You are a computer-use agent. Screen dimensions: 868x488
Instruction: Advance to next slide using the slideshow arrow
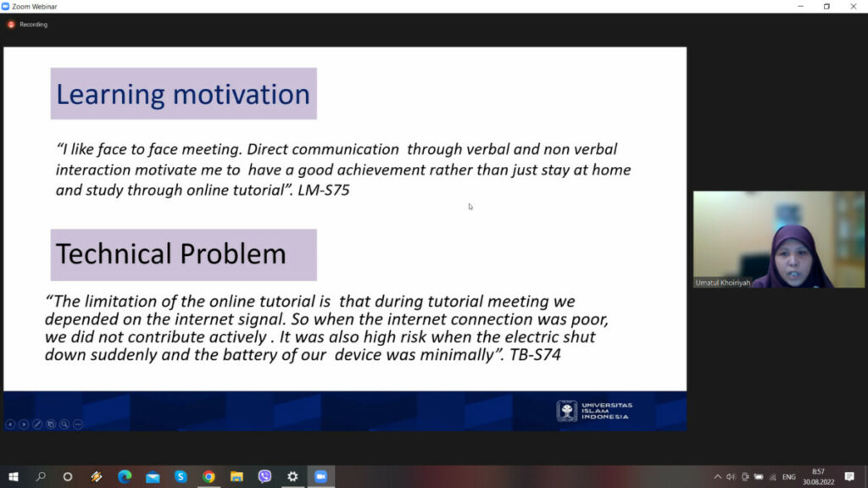point(24,424)
